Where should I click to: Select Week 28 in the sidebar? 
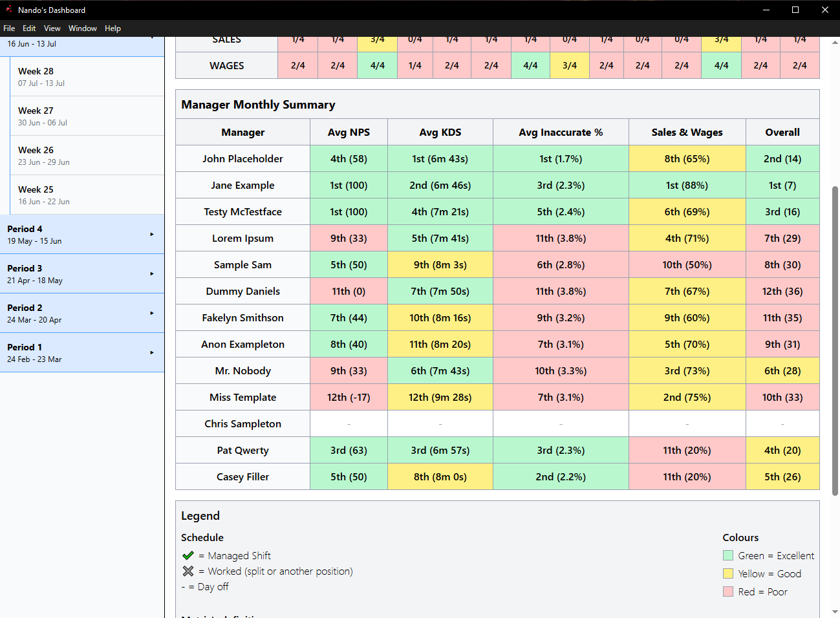pos(87,76)
